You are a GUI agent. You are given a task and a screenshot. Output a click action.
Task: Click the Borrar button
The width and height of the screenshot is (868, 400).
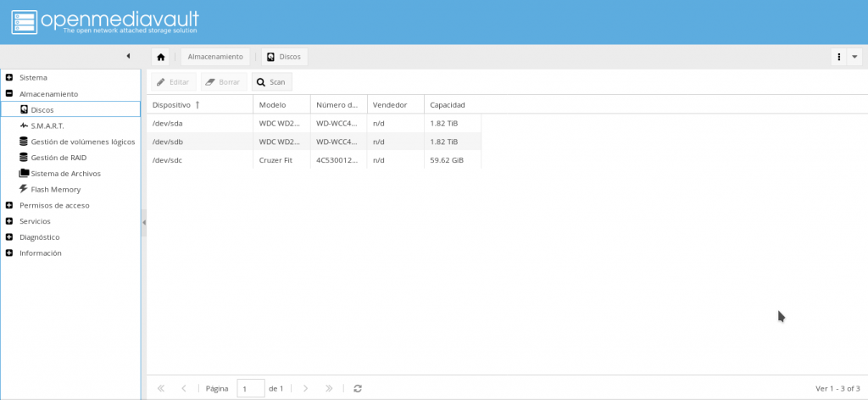coord(224,82)
